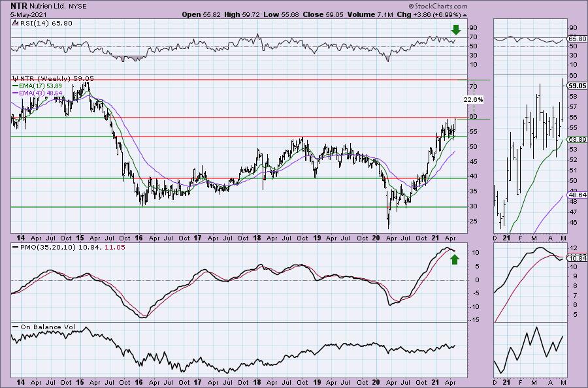Click the 58 level on the right zoom panel axis
Image resolution: width=588 pixels, height=388 pixels.
pos(574,96)
